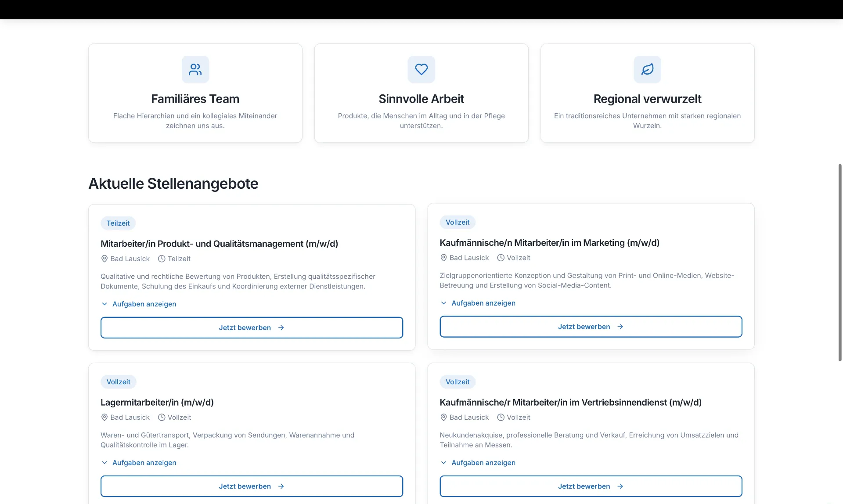Click clock icon in Marketing job card
The height and width of the screenshot is (504, 843).
coord(501,258)
